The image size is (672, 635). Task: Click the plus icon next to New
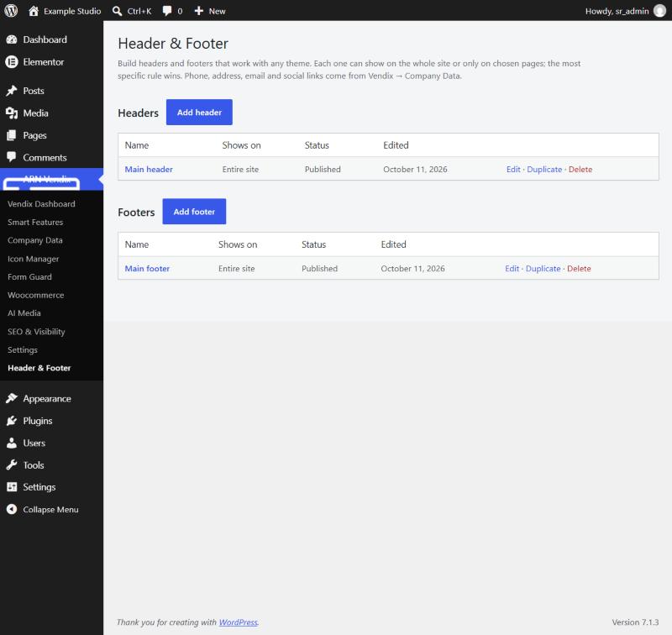(x=198, y=11)
